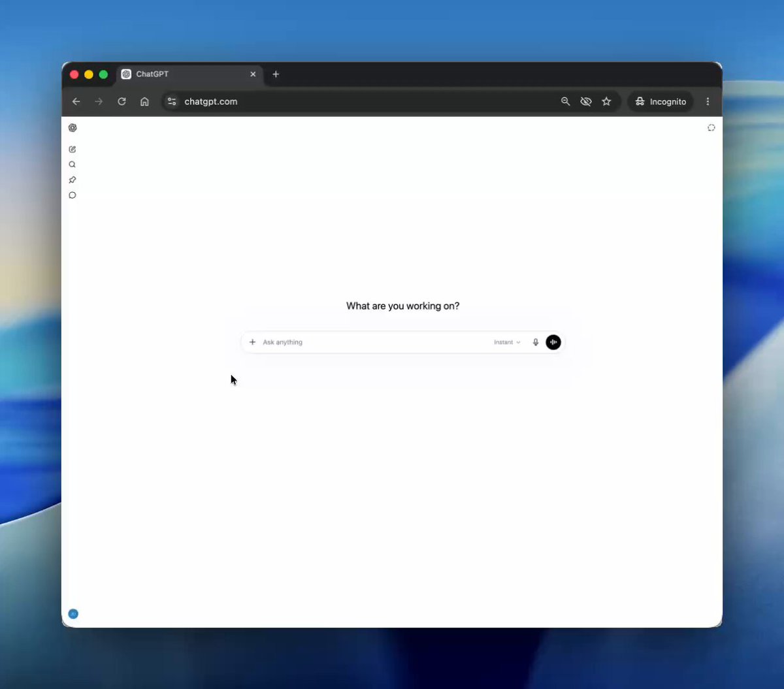Open the Chrome three-dot menu
The image size is (784, 689).
708,101
